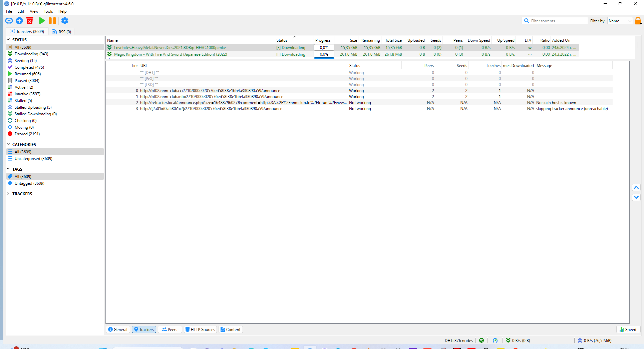Select Errored (2191) status filter
The height and width of the screenshot is (349, 644).
pyautogui.click(x=55, y=134)
